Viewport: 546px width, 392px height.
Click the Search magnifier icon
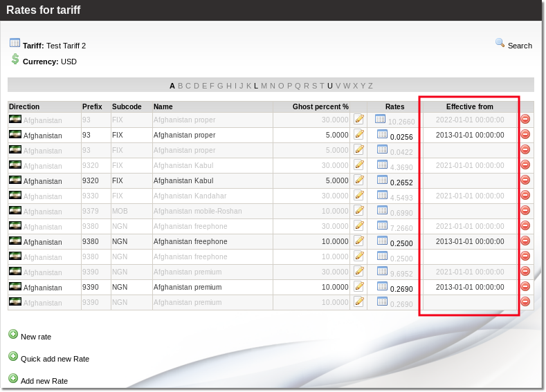(x=500, y=43)
